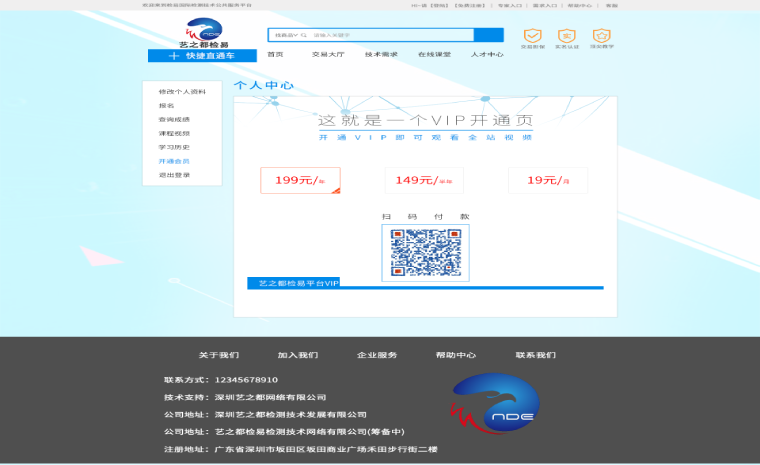Go to the 首页 nav item
The image size is (760, 465).
275,54
